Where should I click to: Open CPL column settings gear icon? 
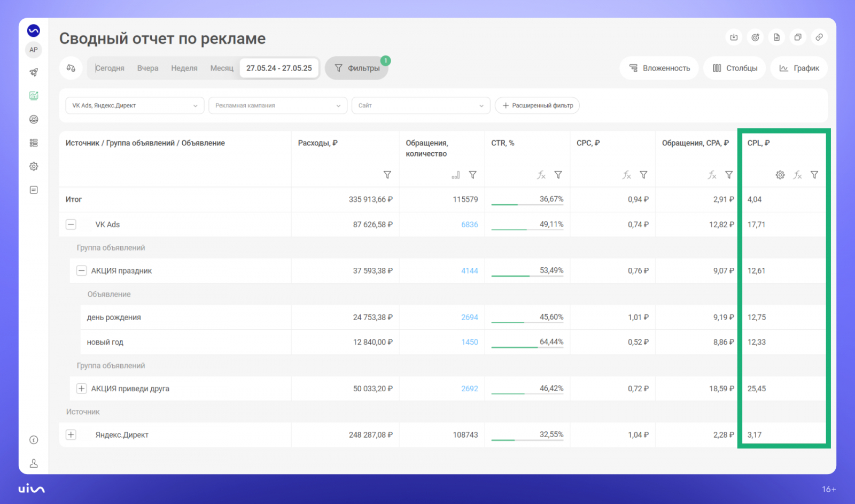780,175
